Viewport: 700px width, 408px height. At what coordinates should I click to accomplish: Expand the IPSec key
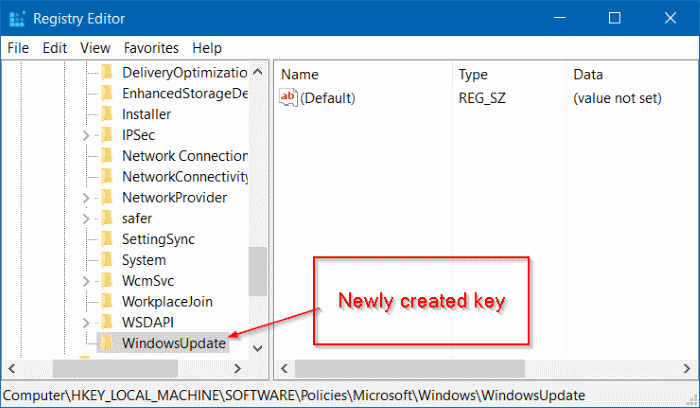86,135
